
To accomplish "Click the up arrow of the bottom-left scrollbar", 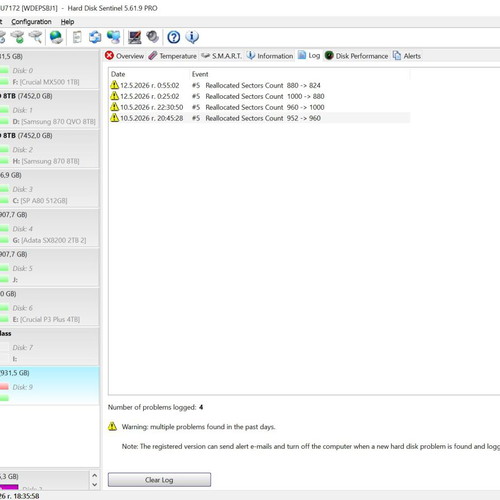I will [95, 475].
